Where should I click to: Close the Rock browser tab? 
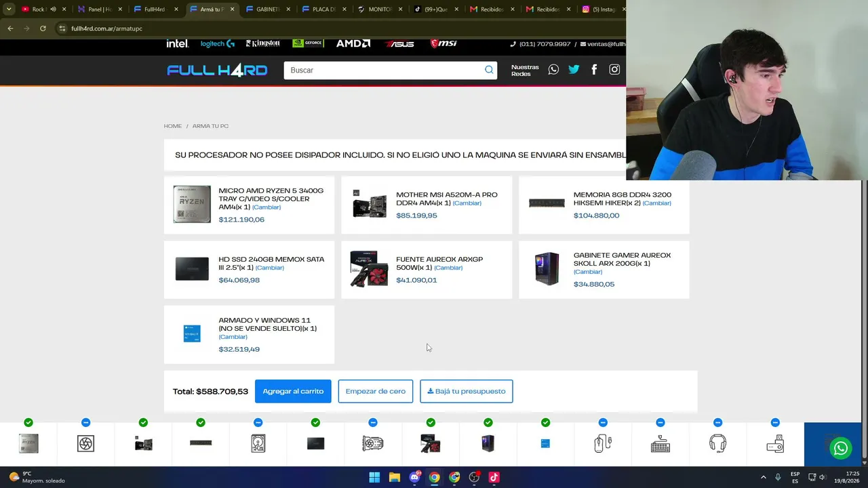click(64, 9)
